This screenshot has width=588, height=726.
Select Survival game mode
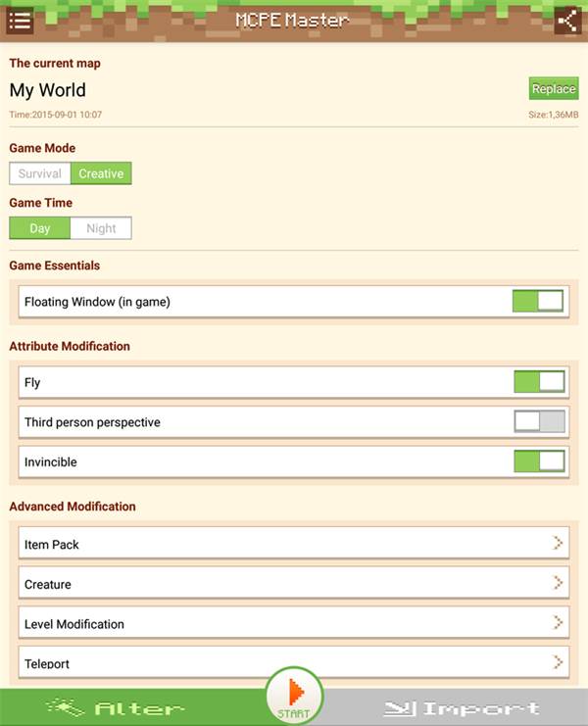coord(40,173)
